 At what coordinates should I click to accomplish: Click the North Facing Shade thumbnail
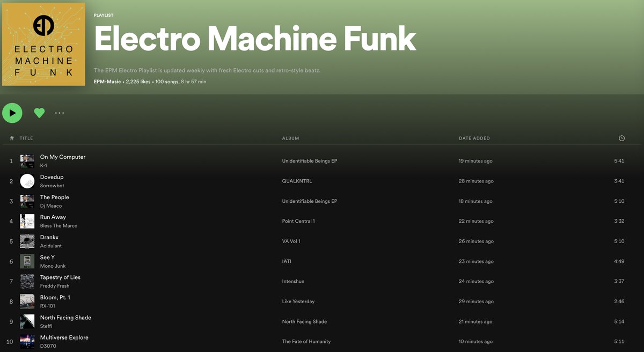click(x=27, y=321)
